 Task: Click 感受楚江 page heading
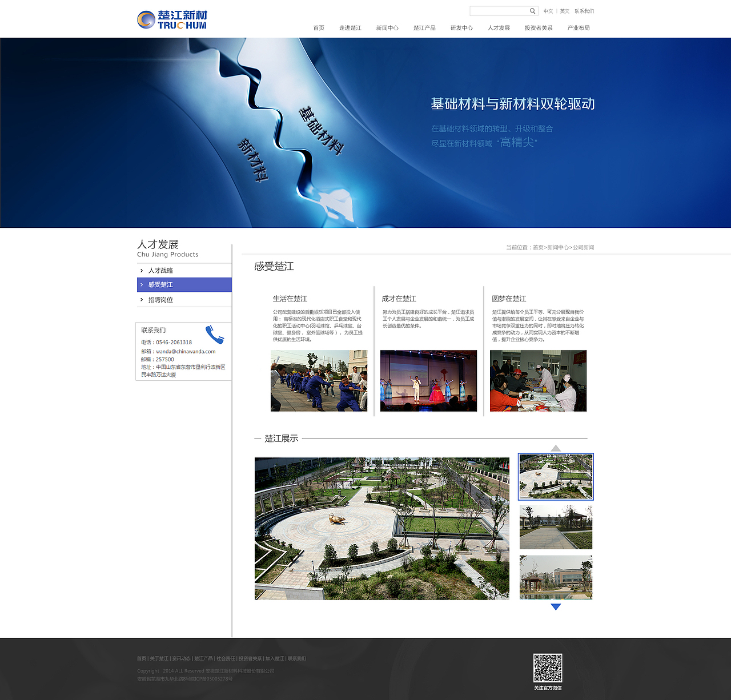[274, 266]
